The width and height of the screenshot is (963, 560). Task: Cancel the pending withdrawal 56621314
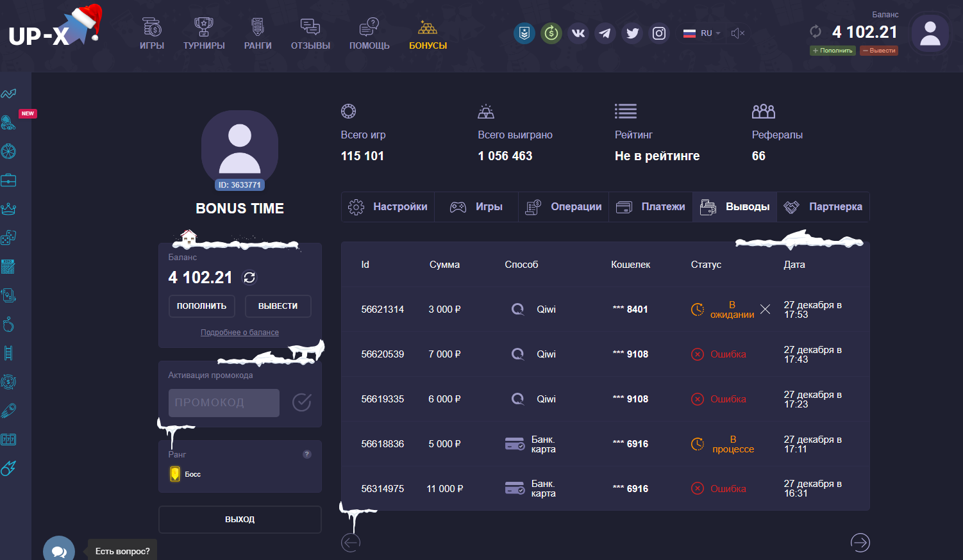pos(765,309)
